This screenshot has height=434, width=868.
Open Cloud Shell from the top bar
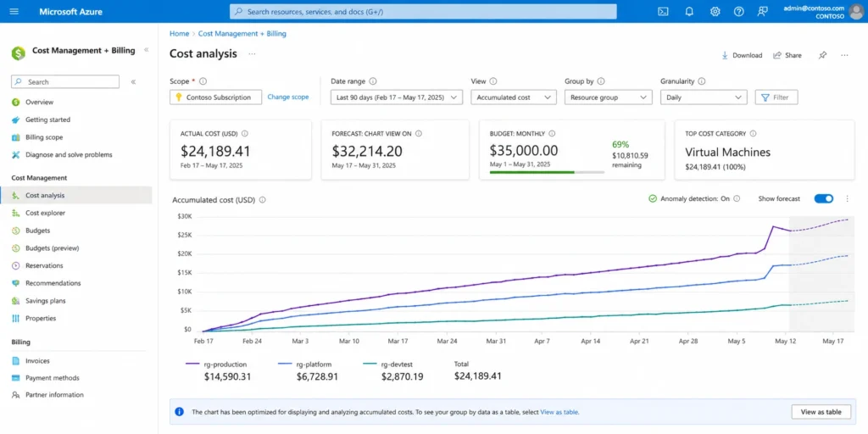pyautogui.click(x=663, y=12)
